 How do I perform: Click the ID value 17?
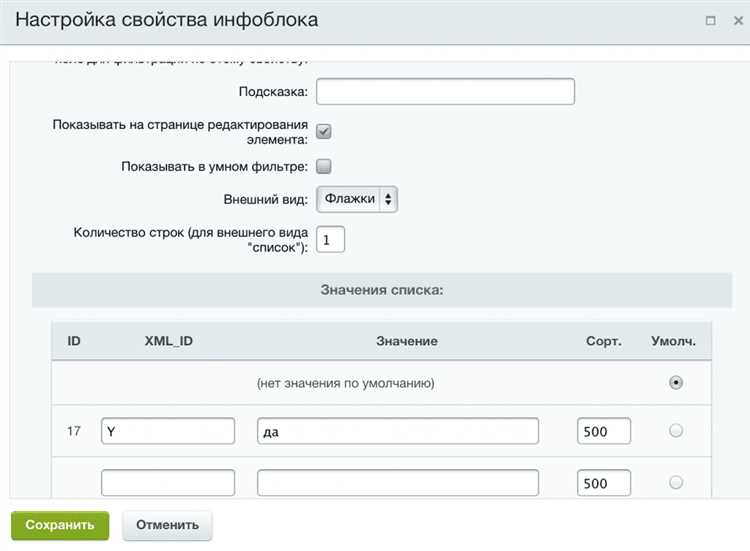(74, 431)
